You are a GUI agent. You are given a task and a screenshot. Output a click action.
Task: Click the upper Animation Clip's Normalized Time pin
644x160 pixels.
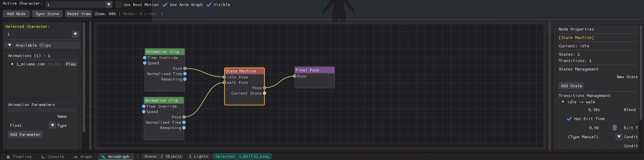coord(185,74)
